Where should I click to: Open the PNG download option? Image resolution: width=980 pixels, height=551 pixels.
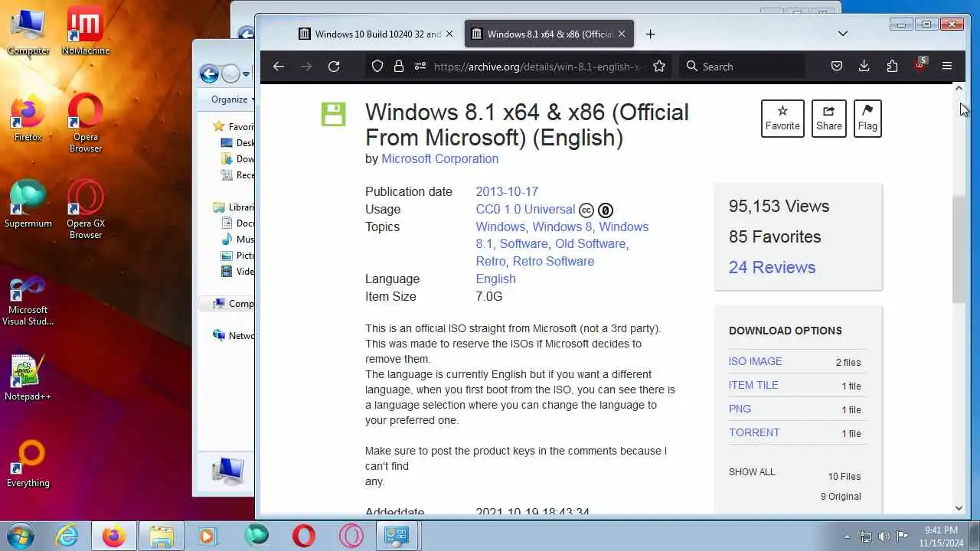[x=740, y=409]
